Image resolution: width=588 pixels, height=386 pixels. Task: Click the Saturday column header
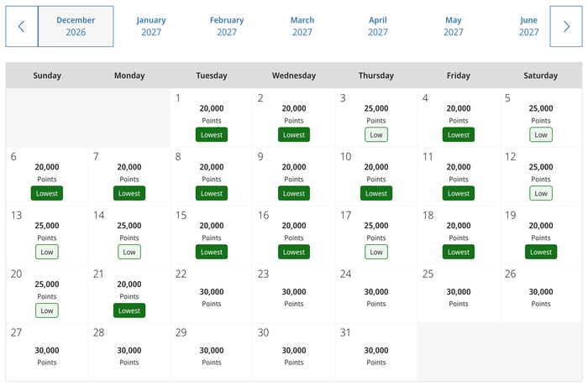[541, 76]
